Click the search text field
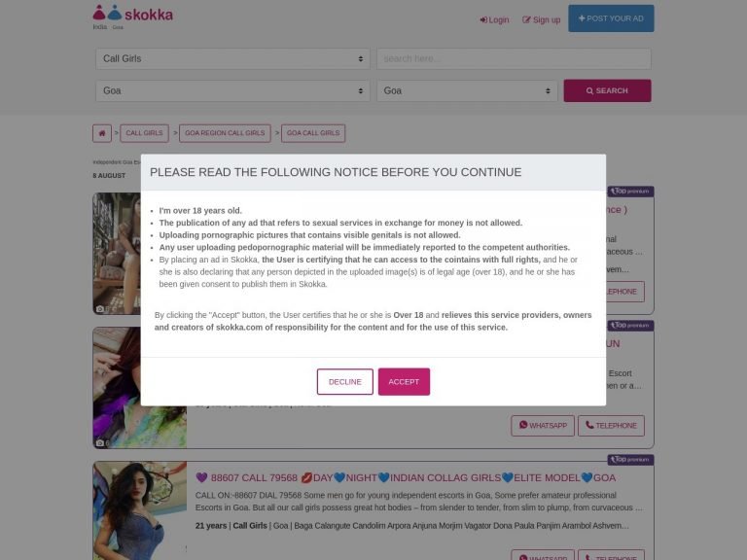 point(514,58)
